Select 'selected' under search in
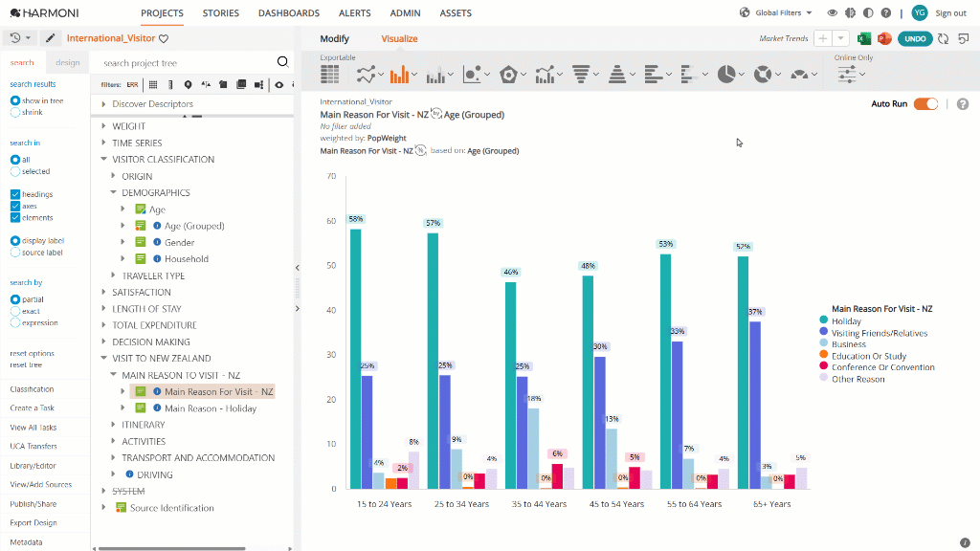980x551 pixels. click(15, 171)
